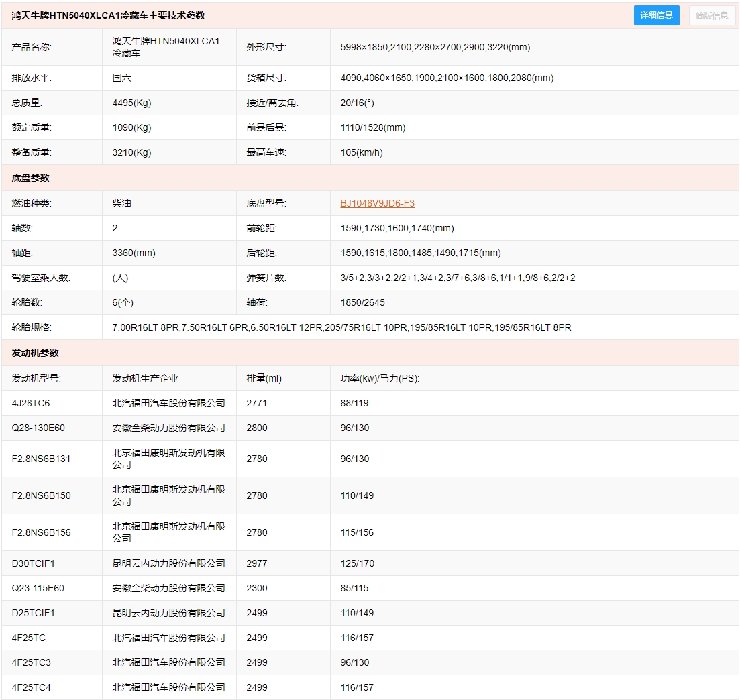This screenshot has height=700, width=740.
Task: Select engine model F2.8NS6B131
Action: (x=41, y=459)
